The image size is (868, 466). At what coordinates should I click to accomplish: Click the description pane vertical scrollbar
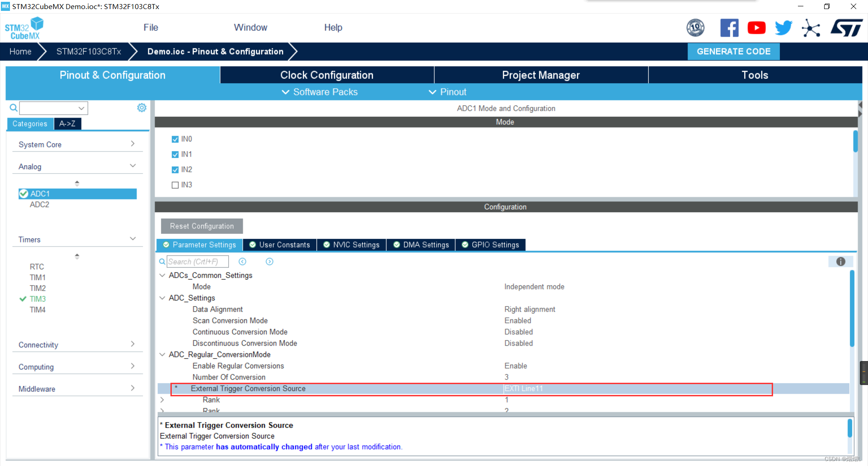[849, 428]
